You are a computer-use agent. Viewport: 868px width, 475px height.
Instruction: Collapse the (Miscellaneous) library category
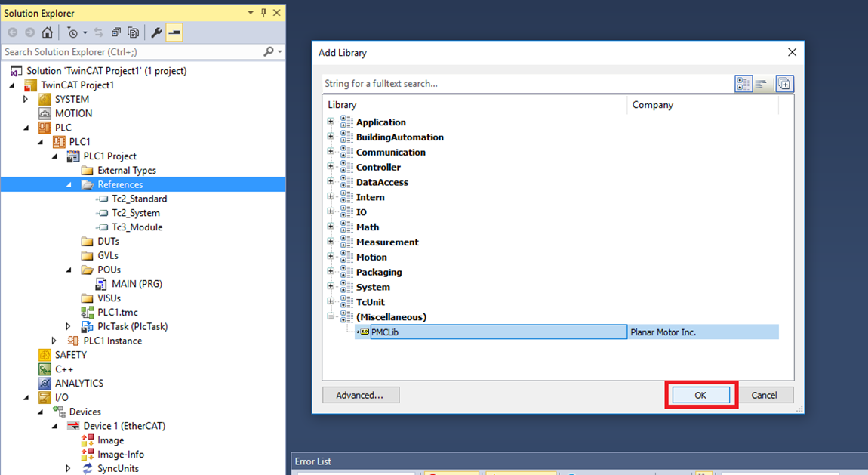331,317
